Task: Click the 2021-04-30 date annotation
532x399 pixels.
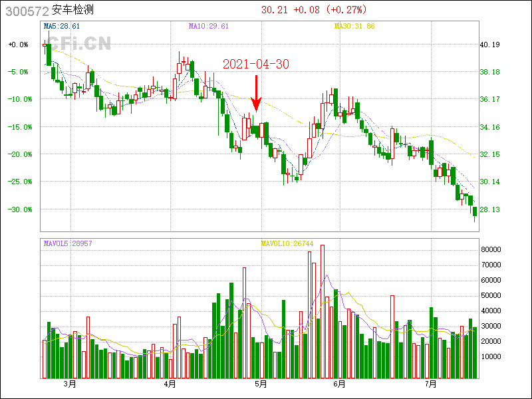Action: (256, 64)
